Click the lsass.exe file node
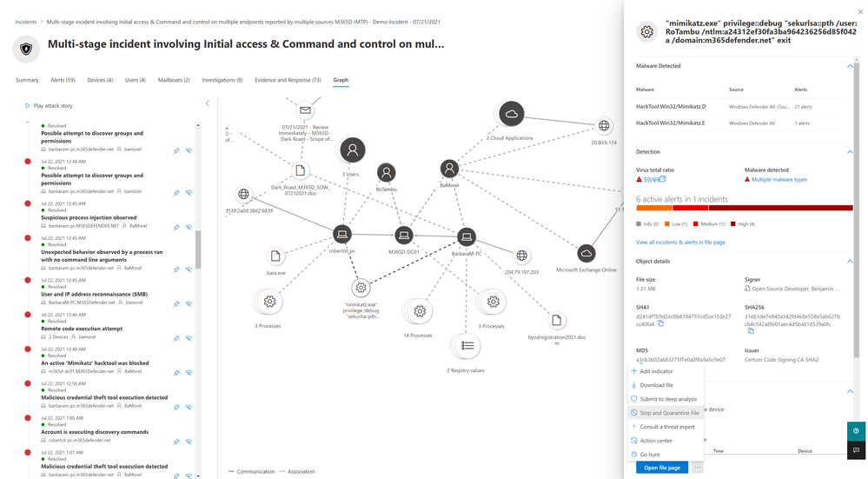This screenshot has height=479, width=868. click(275, 256)
